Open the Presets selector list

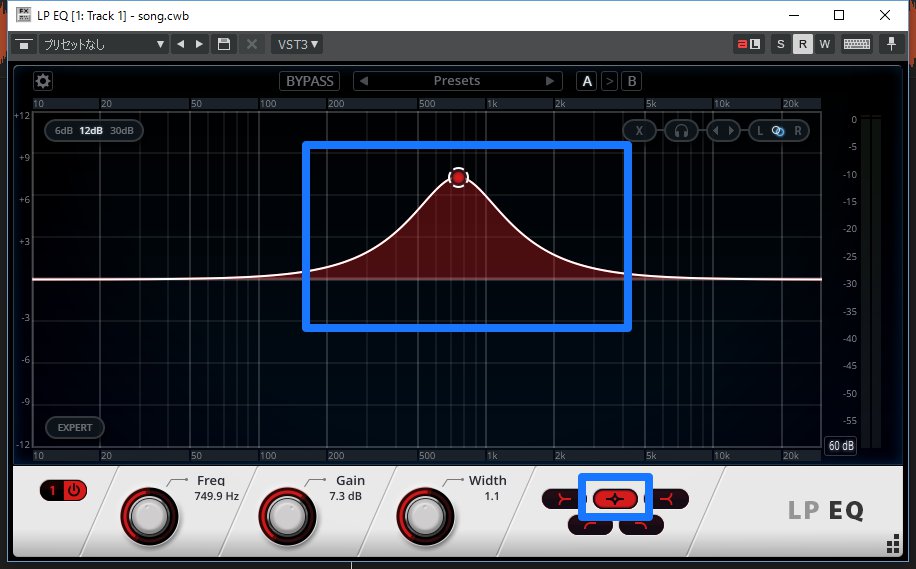[x=456, y=81]
